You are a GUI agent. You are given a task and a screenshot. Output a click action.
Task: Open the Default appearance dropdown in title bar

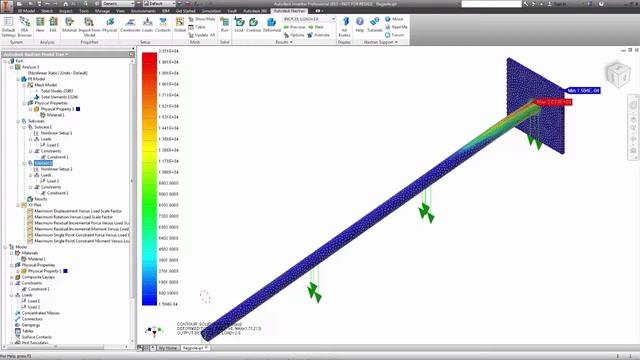click(x=159, y=4)
